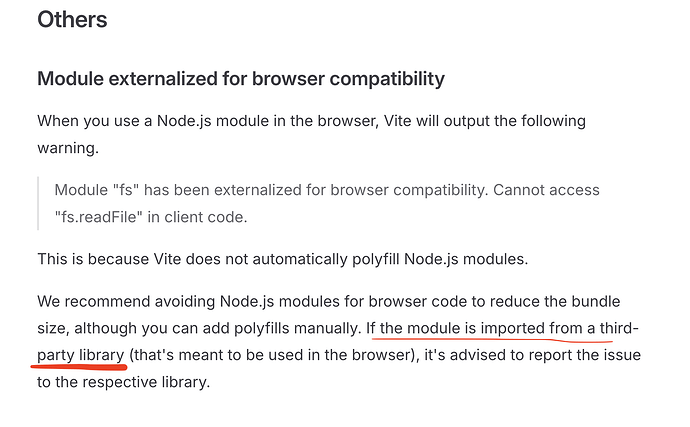Click "report the issue" in the last paragraph
The width and height of the screenshot is (690, 427).
click(x=587, y=356)
